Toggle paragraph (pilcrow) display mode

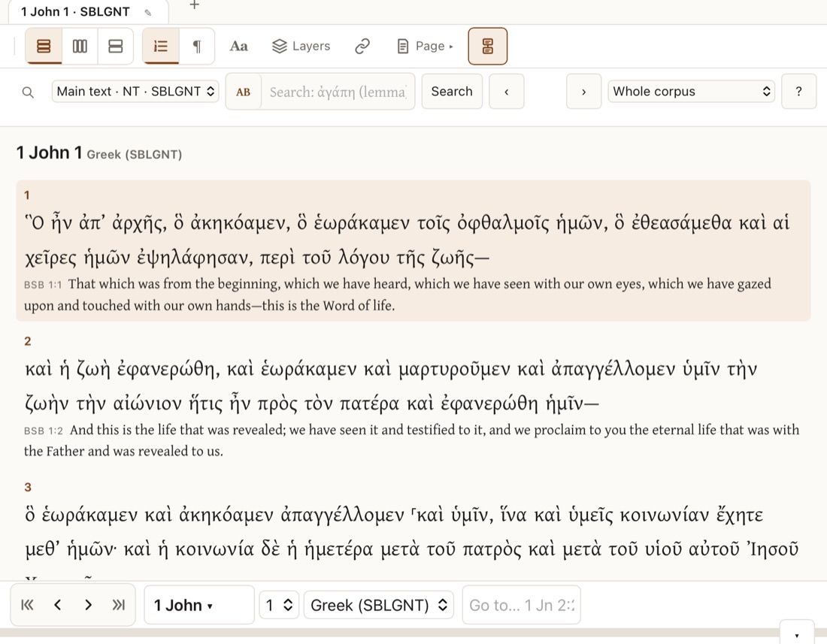tap(197, 47)
